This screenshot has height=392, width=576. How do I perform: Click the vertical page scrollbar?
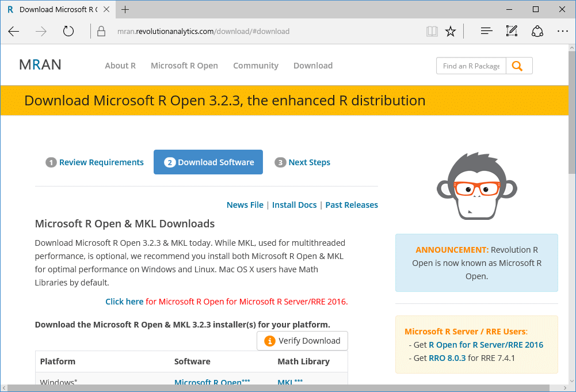point(571,230)
